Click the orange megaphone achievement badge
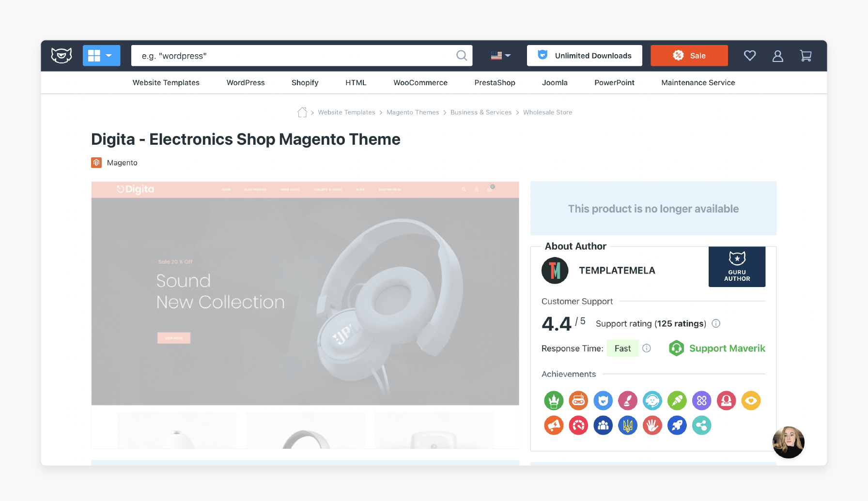This screenshot has height=501, width=868. pos(554,425)
